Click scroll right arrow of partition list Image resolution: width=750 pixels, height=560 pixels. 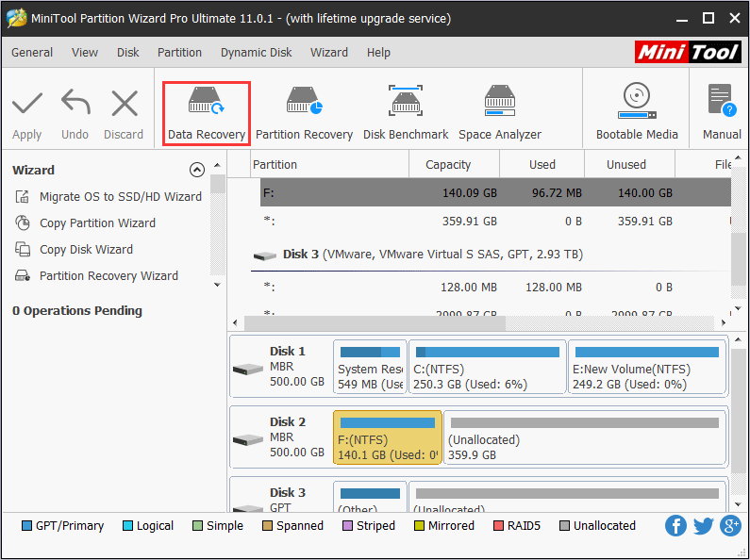click(x=724, y=323)
